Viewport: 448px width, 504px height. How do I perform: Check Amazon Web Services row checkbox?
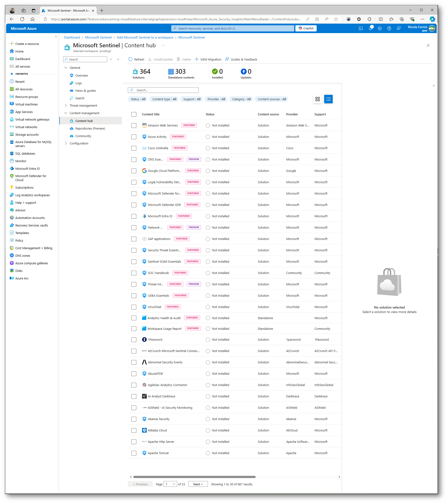click(x=134, y=125)
